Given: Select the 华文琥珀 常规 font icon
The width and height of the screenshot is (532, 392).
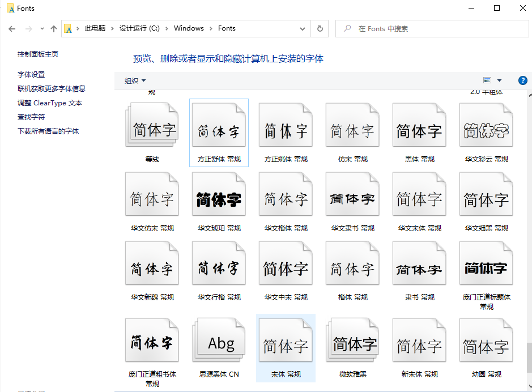Looking at the screenshot, I should click(x=219, y=195).
